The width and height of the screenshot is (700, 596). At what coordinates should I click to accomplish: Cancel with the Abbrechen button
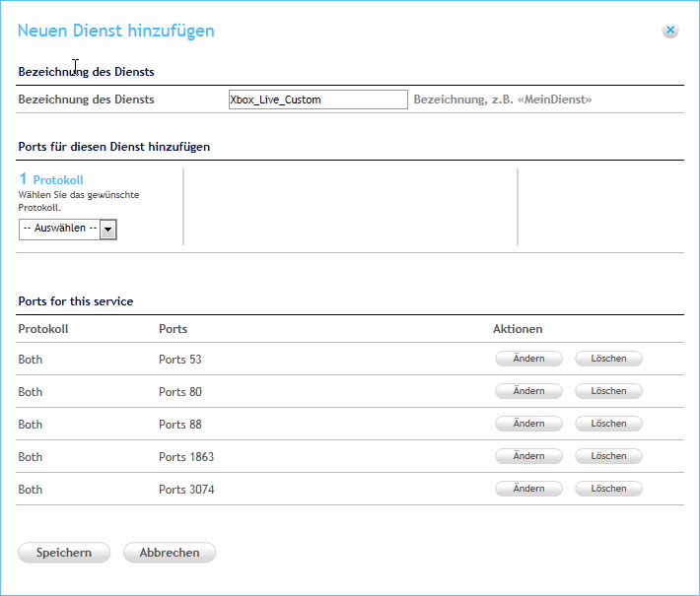coord(170,553)
